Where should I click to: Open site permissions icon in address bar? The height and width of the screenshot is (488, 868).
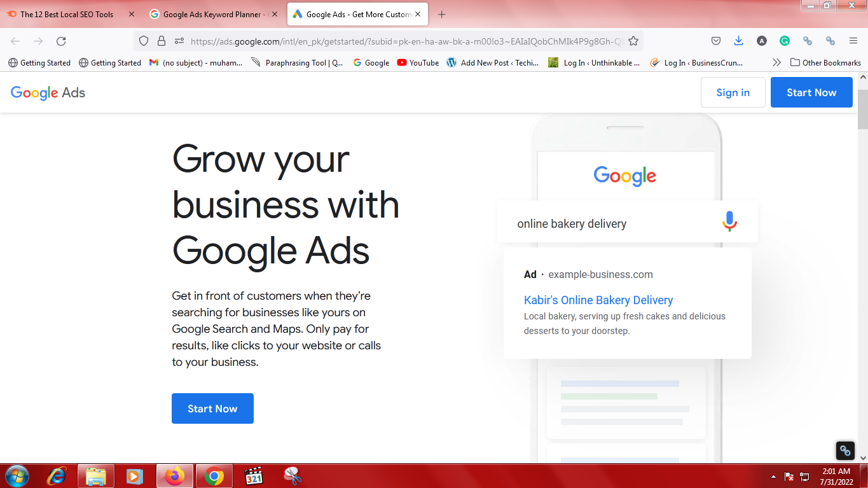(179, 41)
